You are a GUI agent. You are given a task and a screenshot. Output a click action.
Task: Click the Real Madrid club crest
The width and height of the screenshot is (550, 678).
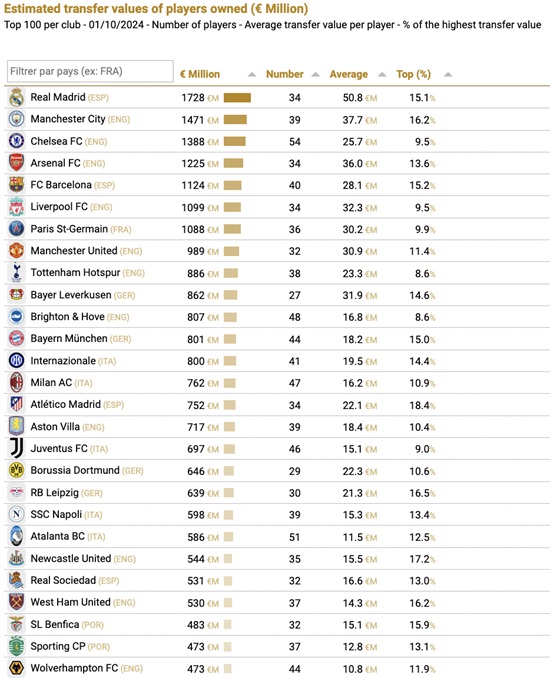tap(16, 97)
